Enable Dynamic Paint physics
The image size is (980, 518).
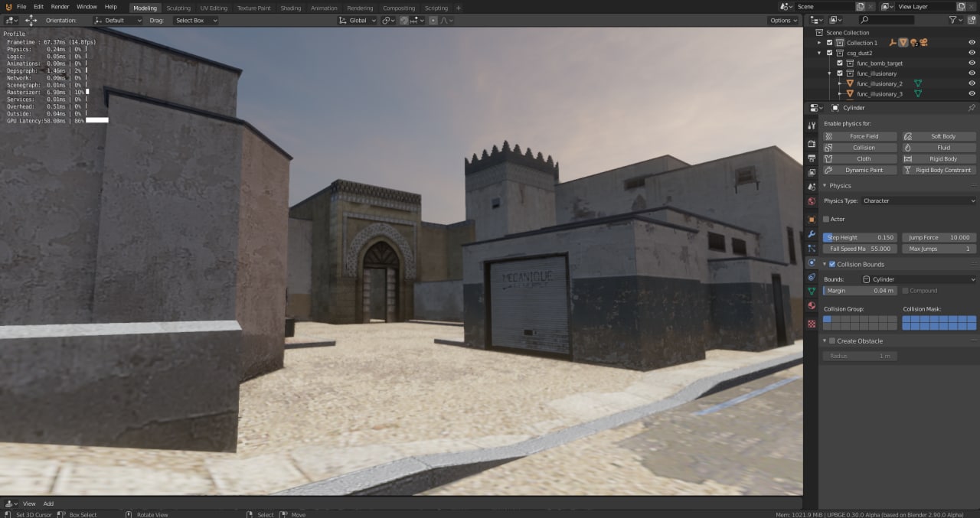coord(861,170)
